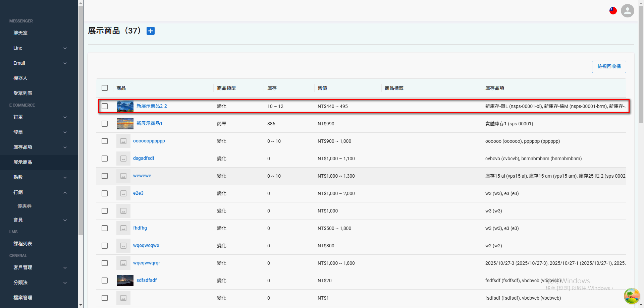Open the Taiwan flag language selector

pyautogui.click(x=613, y=11)
